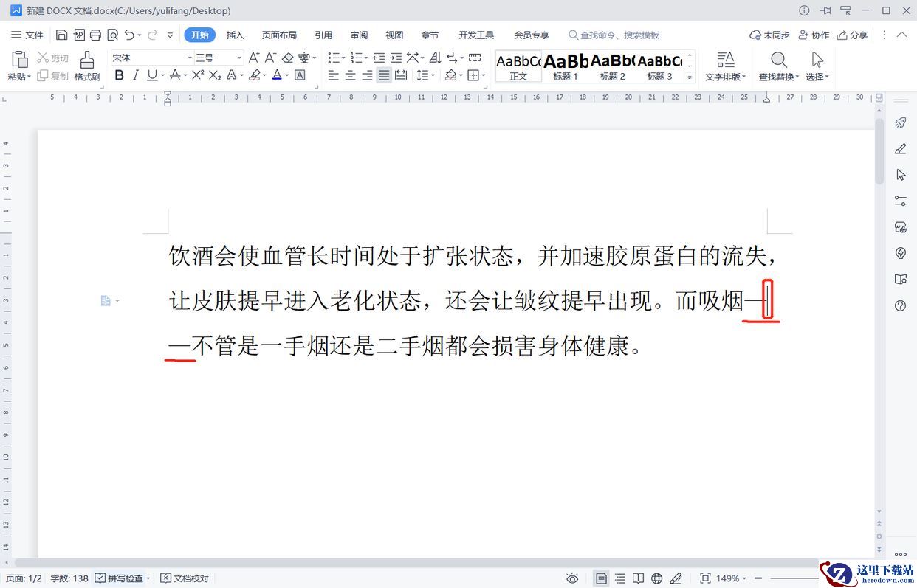Open Find and Replace (查找替换)

(778, 65)
